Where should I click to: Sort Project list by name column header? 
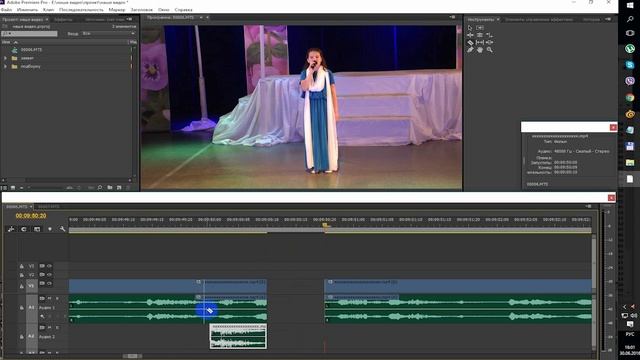point(10,42)
